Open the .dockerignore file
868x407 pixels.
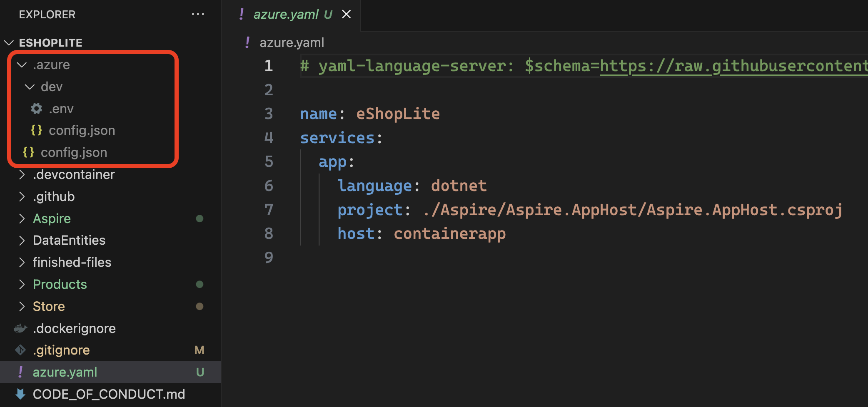tap(74, 328)
